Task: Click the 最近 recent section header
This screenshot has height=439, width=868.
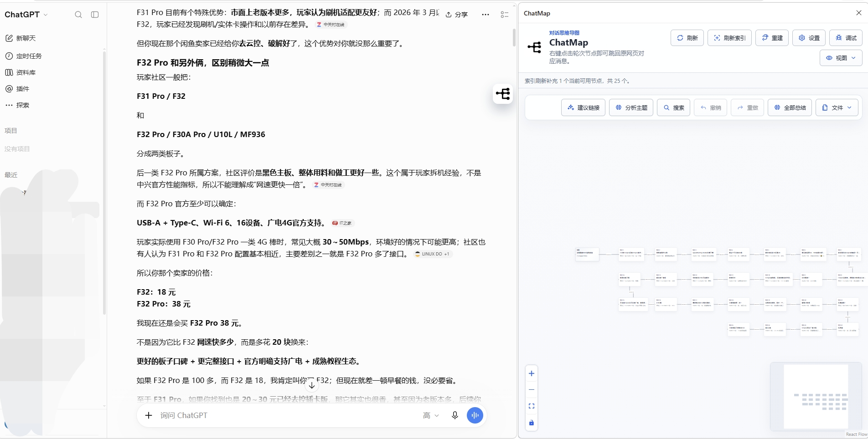Action: [11, 175]
